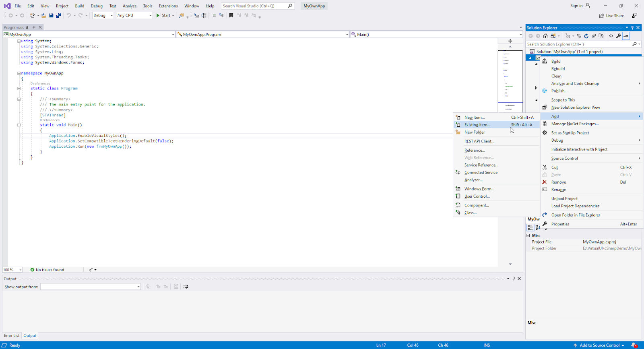The image size is (644, 349).
Task: Click the Find in Files toolbar icon
Action: tap(182, 15)
